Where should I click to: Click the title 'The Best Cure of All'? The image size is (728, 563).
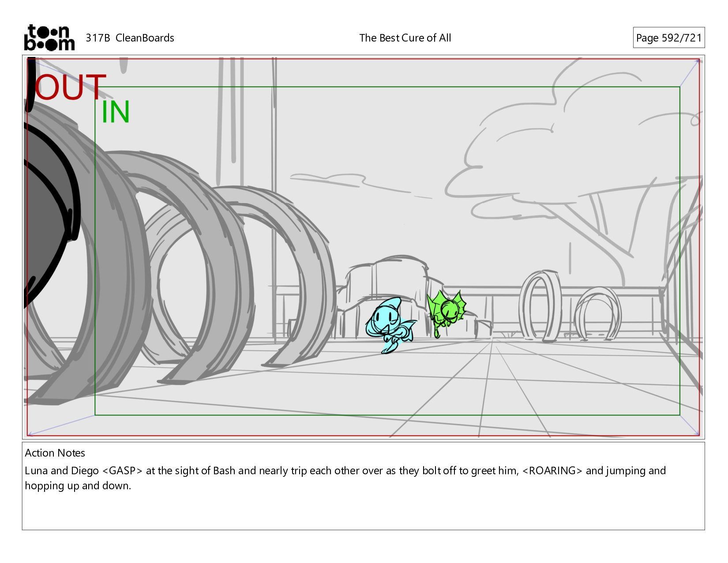click(405, 38)
